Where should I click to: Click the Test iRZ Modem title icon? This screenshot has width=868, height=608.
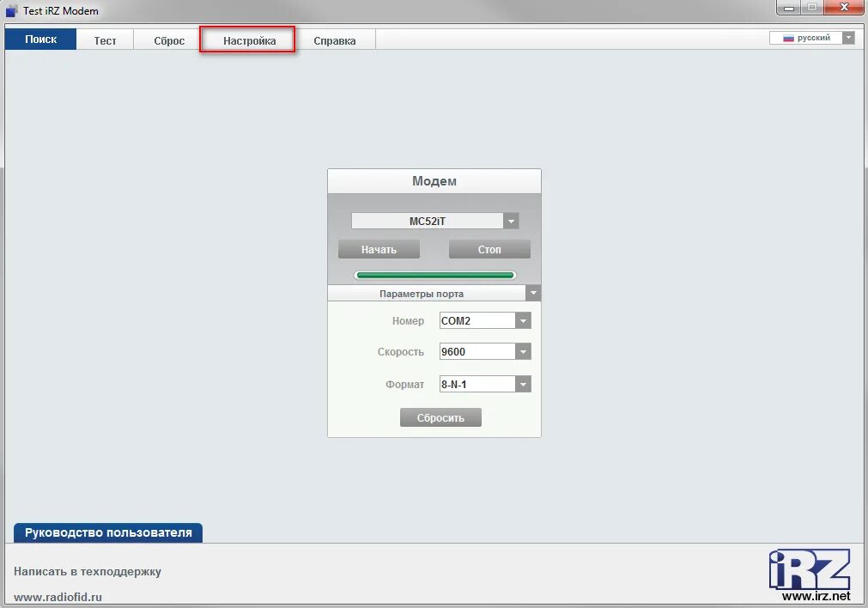click(12, 11)
